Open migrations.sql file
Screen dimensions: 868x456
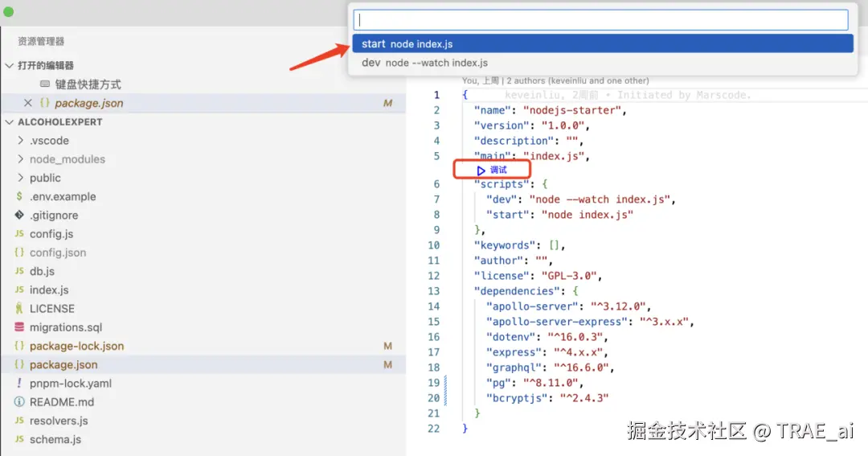(66, 327)
